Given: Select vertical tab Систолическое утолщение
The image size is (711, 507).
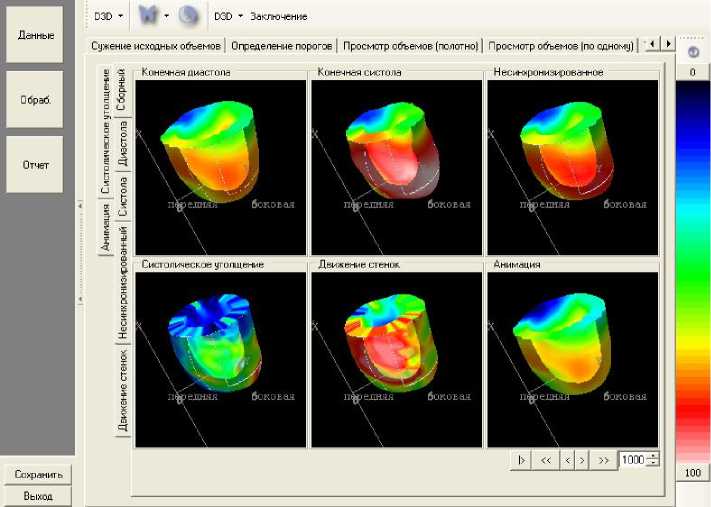Looking at the screenshot, I should coord(105,131).
